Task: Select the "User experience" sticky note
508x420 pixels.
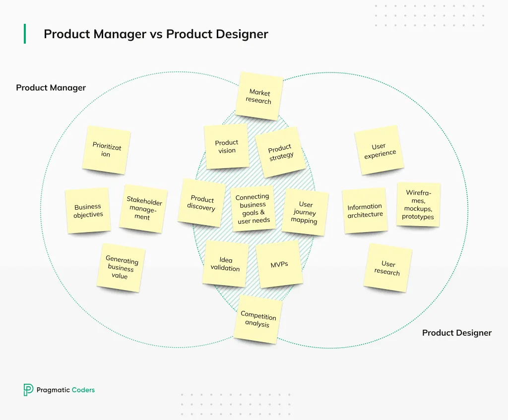Action: [379, 150]
